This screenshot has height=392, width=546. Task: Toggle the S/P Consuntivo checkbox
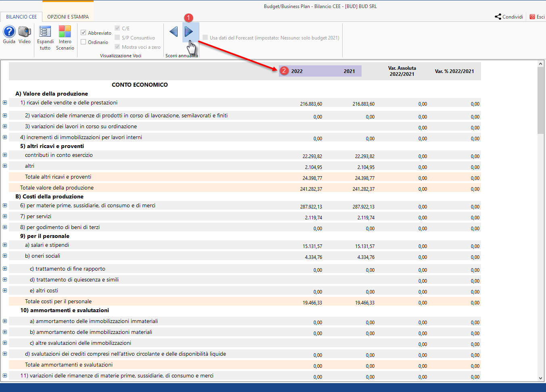coord(117,38)
